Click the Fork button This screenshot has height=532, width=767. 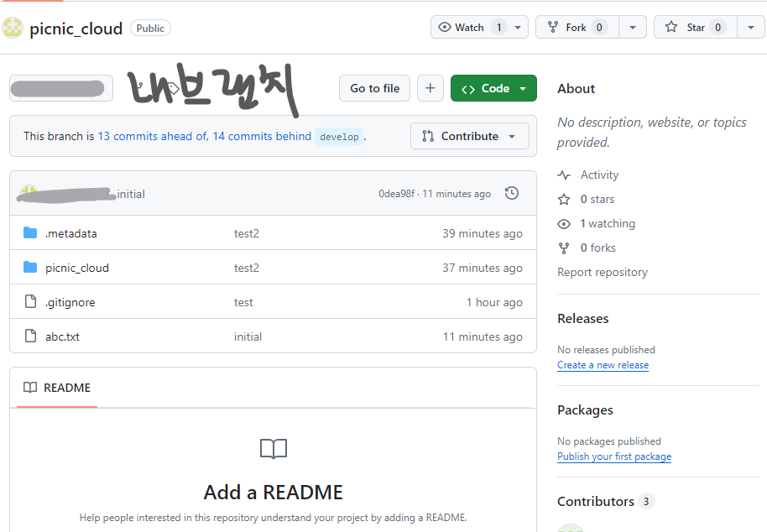[x=577, y=28]
